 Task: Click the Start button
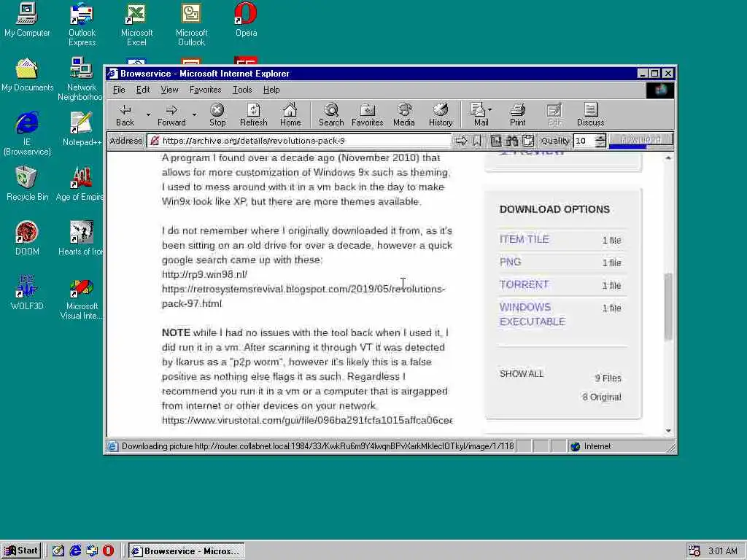(21, 551)
